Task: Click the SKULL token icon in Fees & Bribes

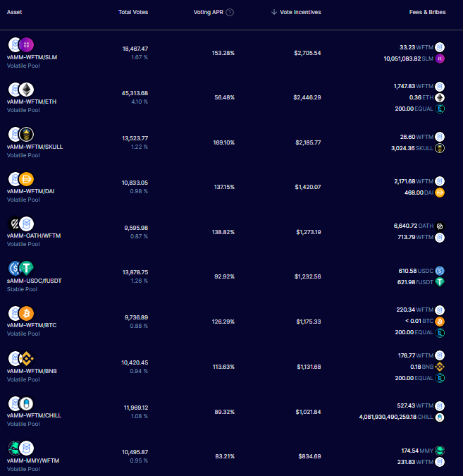Action: click(440, 148)
